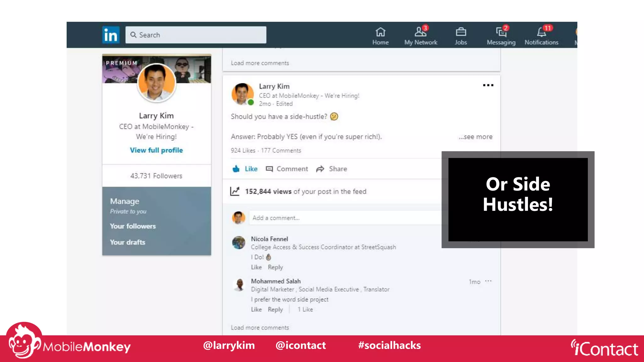Click the LinkedIn logo icon
Screen dimensions: 644x362
(111, 35)
